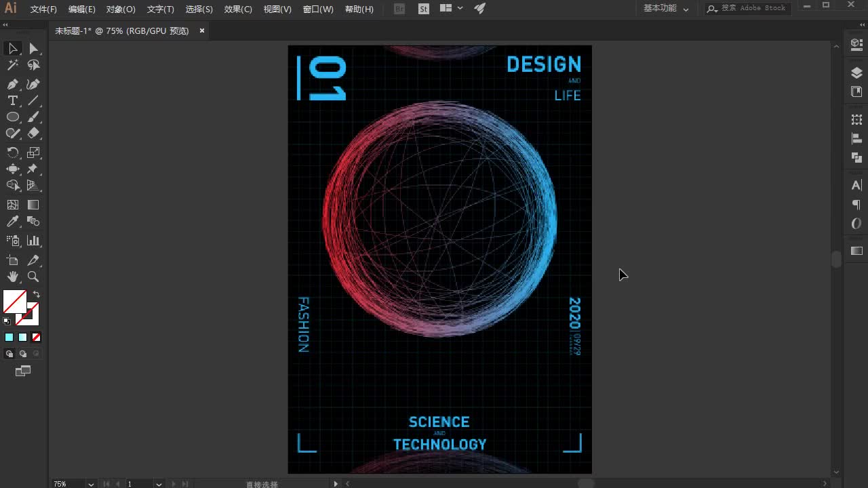
Task: Open the Paragraph panel
Action: [x=856, y=205]
